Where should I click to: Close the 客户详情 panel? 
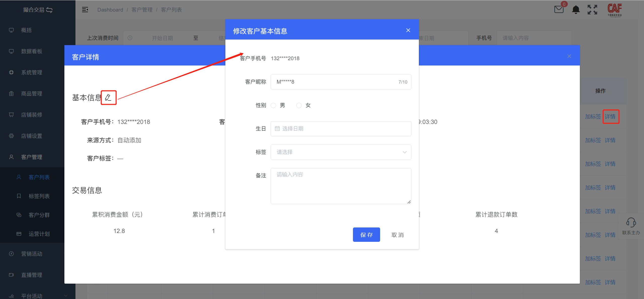[x=569, y=56]
